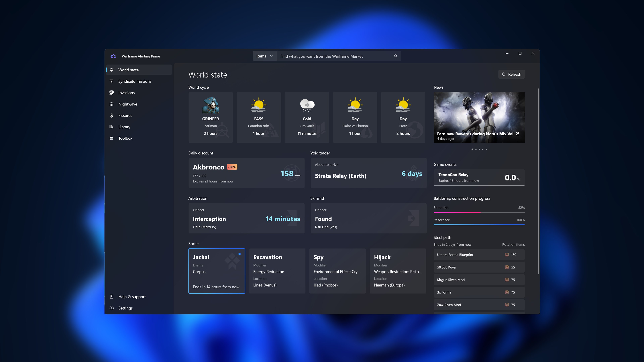644x362 pixels.
Task: Click the GRINEER Zariman world cycle card
Action: pos(210,117)
